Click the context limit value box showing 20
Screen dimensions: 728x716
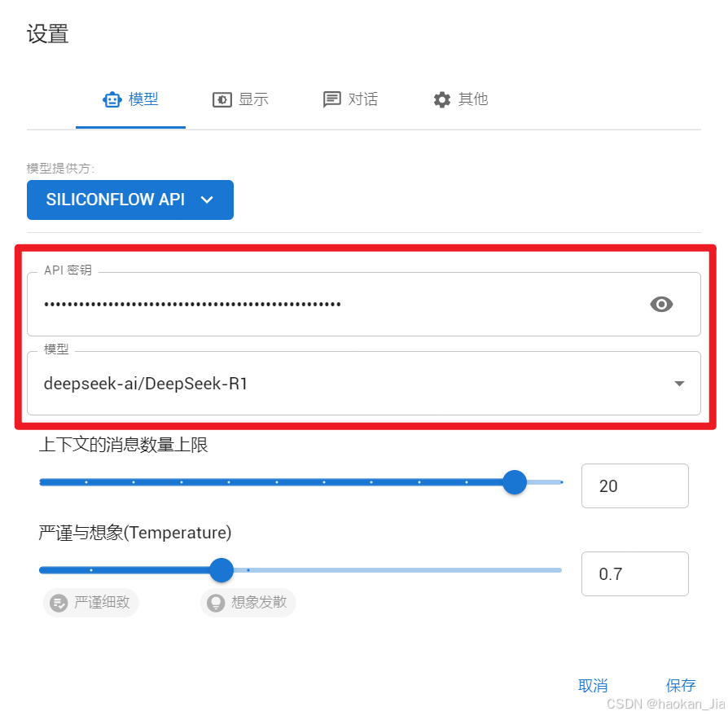[634, 485]
